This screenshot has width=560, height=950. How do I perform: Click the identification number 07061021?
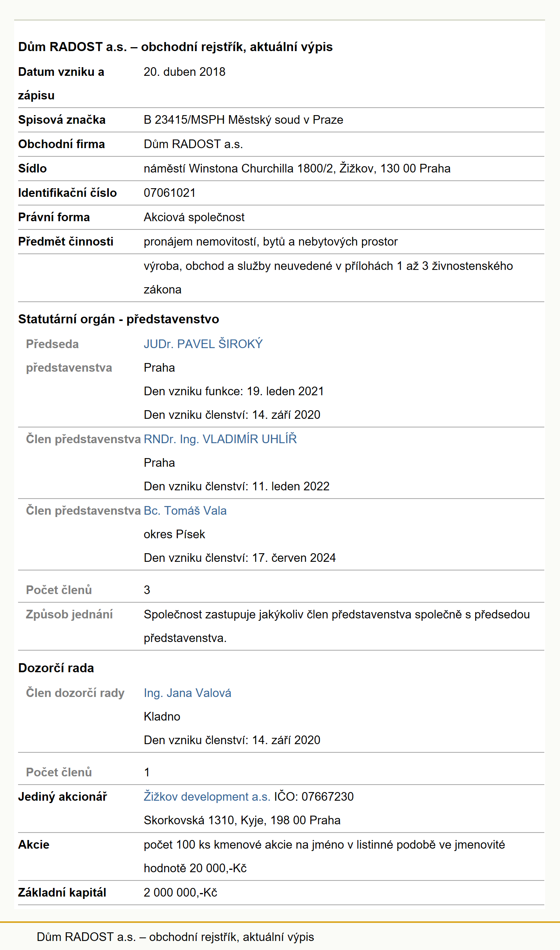pyautogui.click(x=170, y=193)
